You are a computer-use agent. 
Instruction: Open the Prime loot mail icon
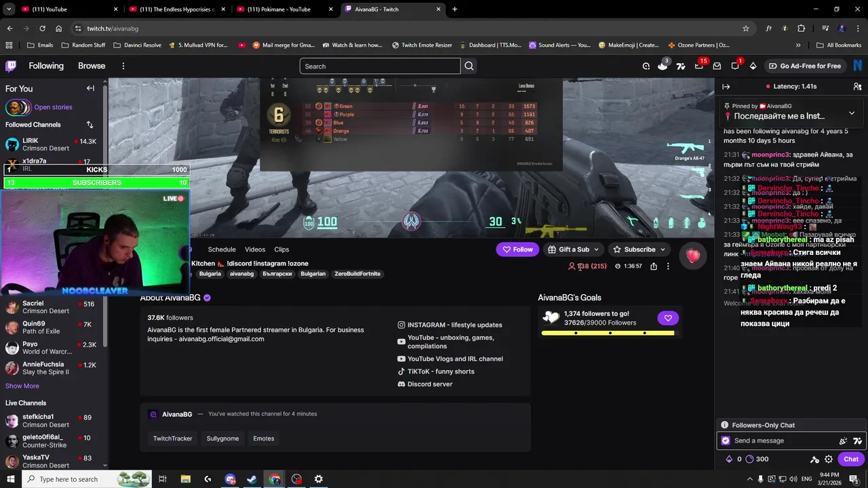click(x=717, y=66)
